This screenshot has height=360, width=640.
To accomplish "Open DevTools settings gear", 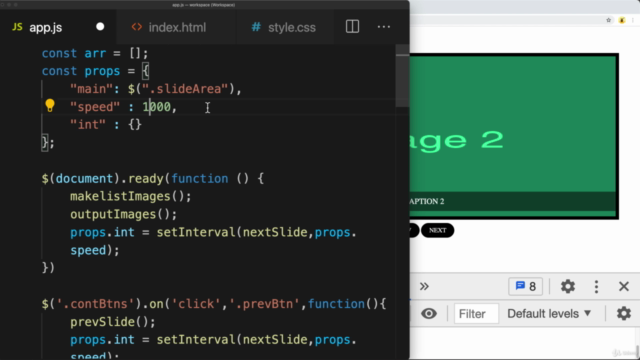I will coord(568,286).
